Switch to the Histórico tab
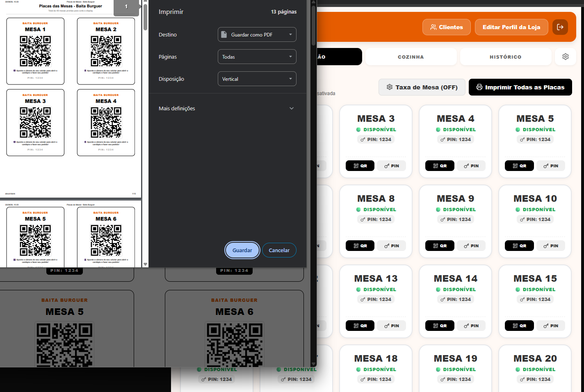The image size is (584, 392). click(506, 57)
